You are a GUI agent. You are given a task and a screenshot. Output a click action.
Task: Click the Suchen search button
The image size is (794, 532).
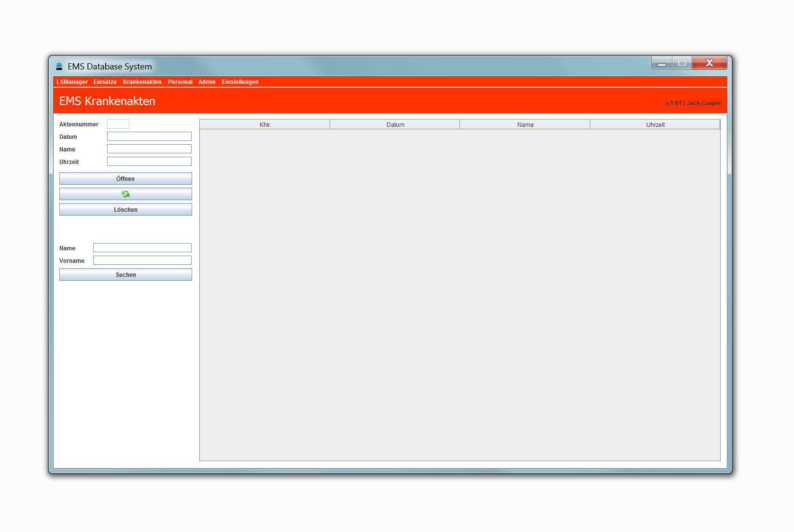125,275
